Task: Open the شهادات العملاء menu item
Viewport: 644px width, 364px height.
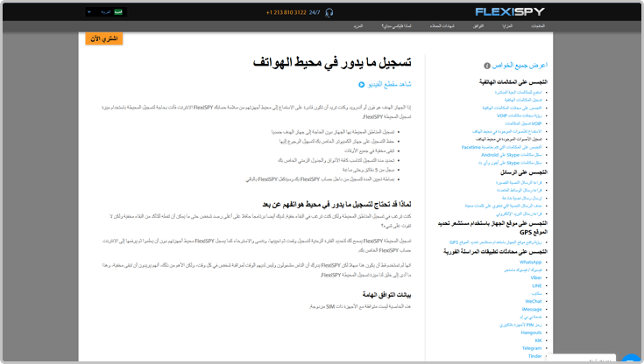Action: (442, 26)
